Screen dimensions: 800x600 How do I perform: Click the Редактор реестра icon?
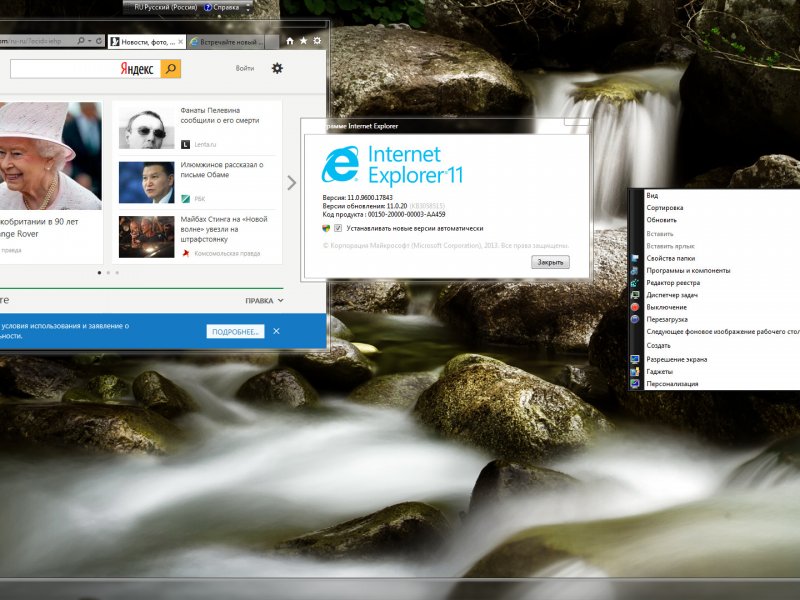(635, 283)
